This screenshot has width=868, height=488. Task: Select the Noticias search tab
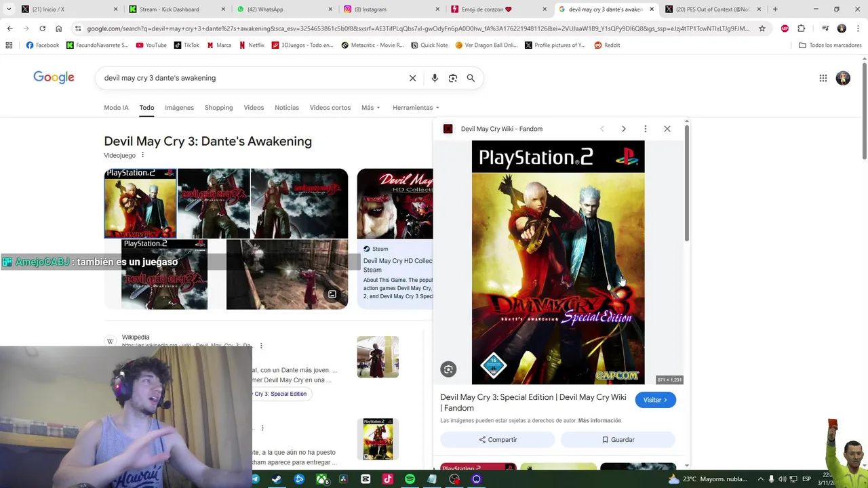pos(287,108)
